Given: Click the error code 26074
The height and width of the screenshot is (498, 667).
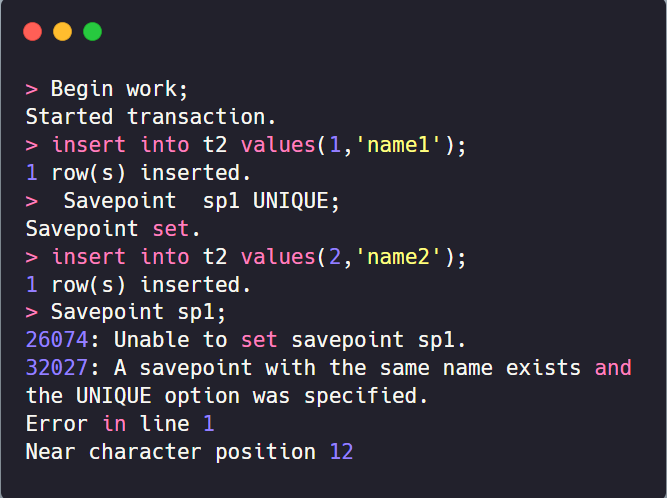Looking at the screenshot, I should [x=57, y=340].
